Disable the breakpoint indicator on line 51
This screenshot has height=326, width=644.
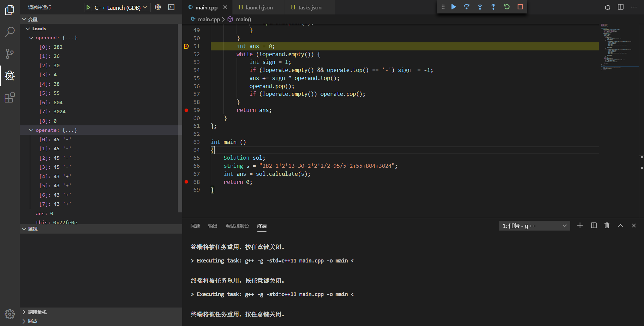pyautogui.click(x=187, y=46)
